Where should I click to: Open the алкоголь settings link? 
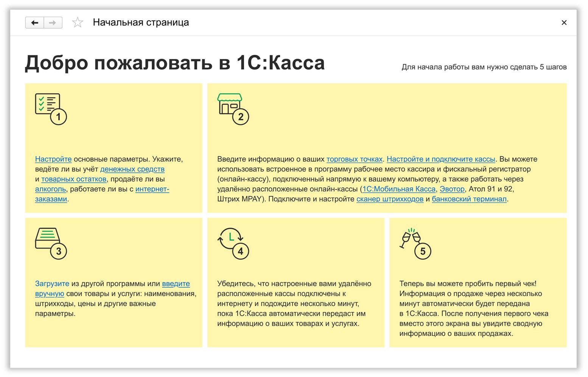click(50, 189)
